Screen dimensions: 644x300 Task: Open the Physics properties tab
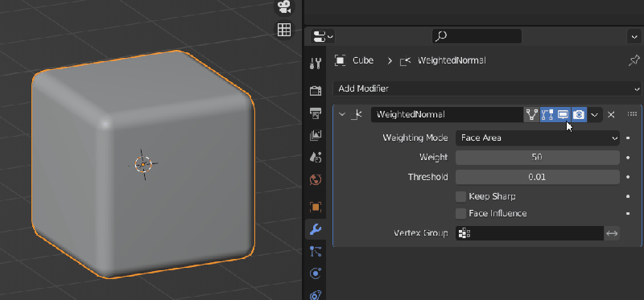pos(316,273)
